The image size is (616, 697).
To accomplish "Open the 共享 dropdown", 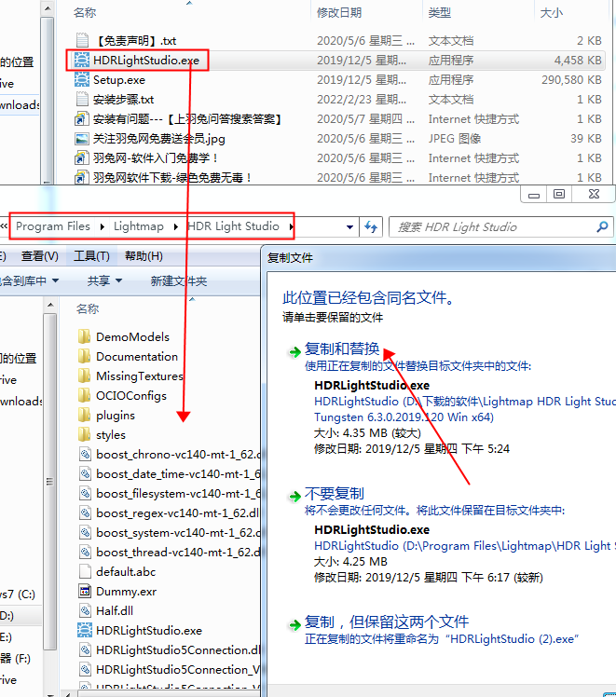I will (104, 280).
